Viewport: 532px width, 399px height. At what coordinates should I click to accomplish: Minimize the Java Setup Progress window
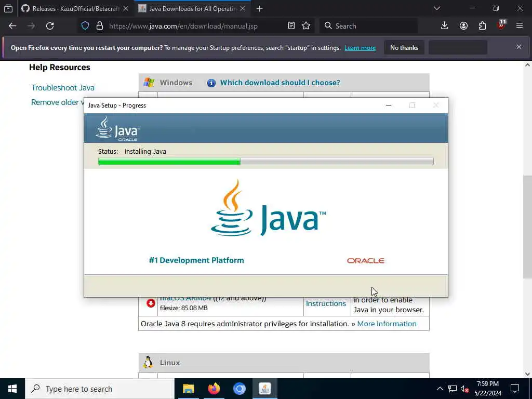tap(389, 105)
